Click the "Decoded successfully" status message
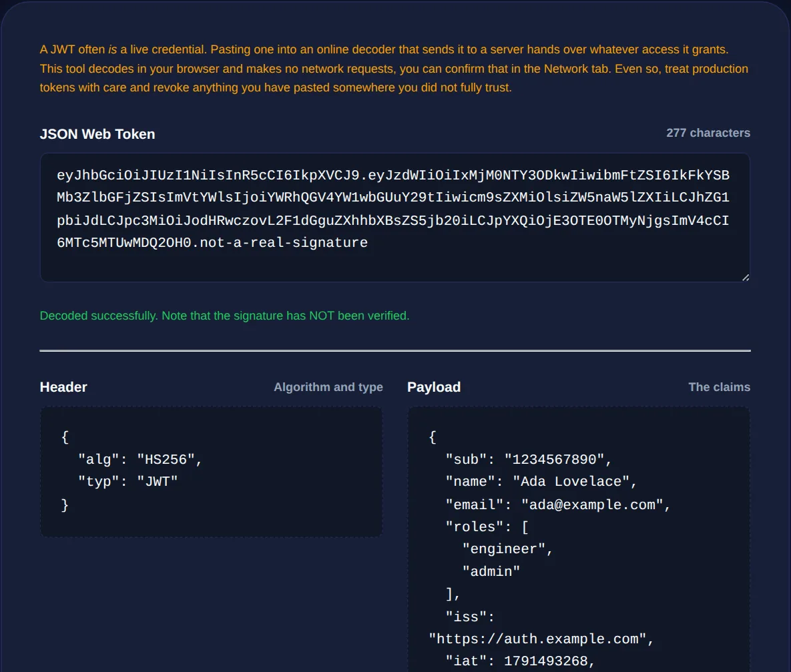 pos(224,316)
